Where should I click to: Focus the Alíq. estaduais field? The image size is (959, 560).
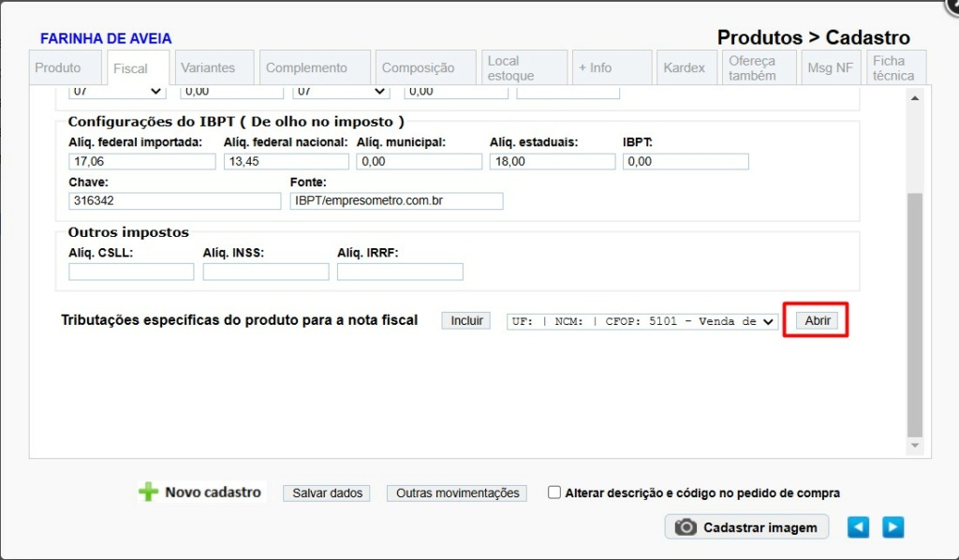click(553, 161)
